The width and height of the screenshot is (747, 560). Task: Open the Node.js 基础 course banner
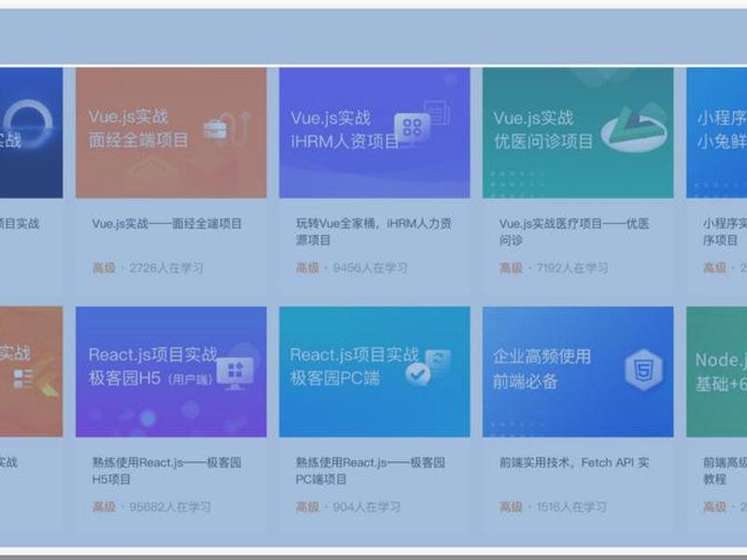[716, 371]
